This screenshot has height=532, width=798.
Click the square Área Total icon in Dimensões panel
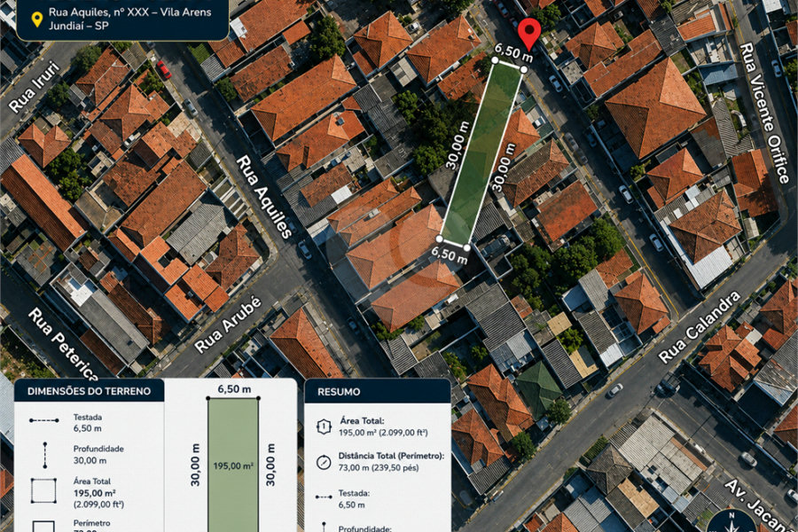43,490
